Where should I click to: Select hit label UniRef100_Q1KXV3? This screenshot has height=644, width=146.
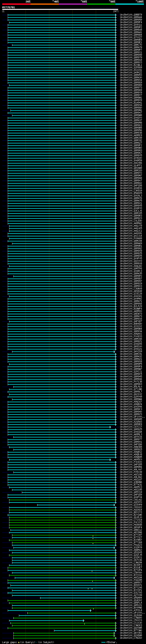131,261
